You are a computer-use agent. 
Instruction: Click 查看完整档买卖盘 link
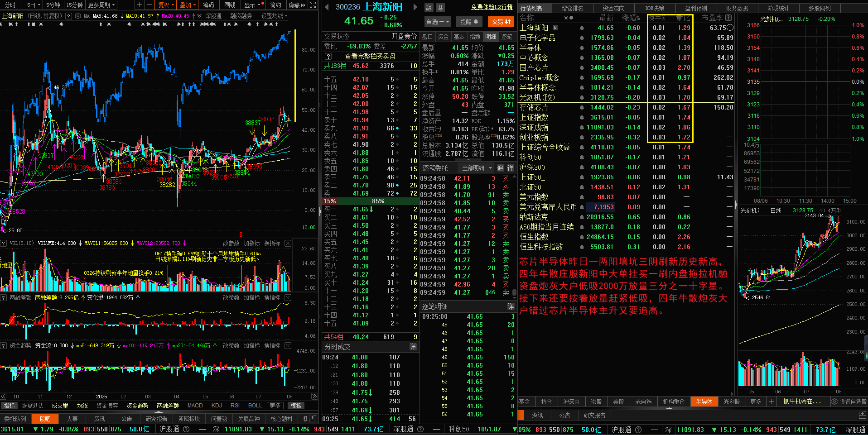coord(370,57)
